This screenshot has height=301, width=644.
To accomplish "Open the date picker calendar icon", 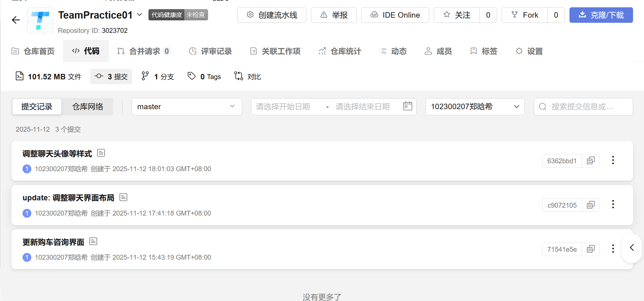I will 408,106.
